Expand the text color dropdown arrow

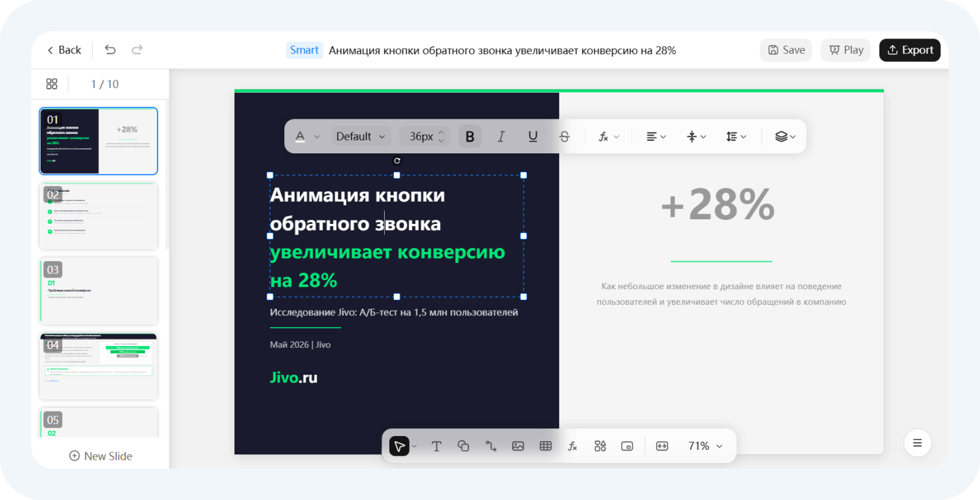click(x=318, y=136)
